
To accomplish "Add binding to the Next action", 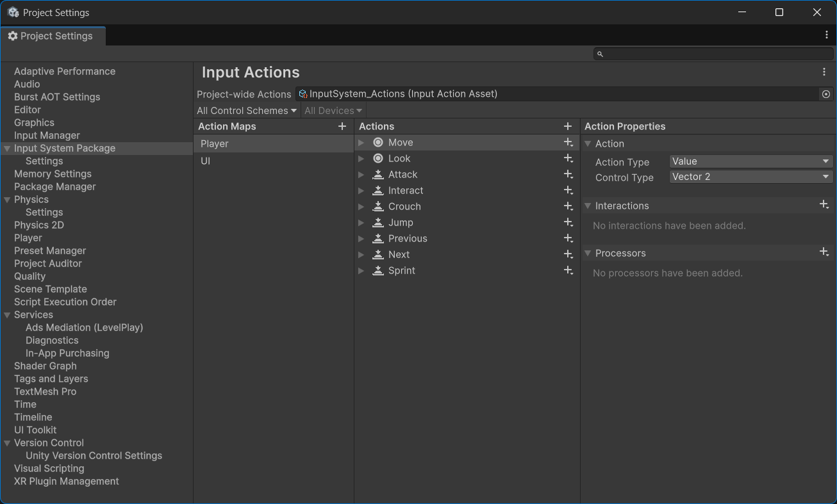I will [568, 255].
